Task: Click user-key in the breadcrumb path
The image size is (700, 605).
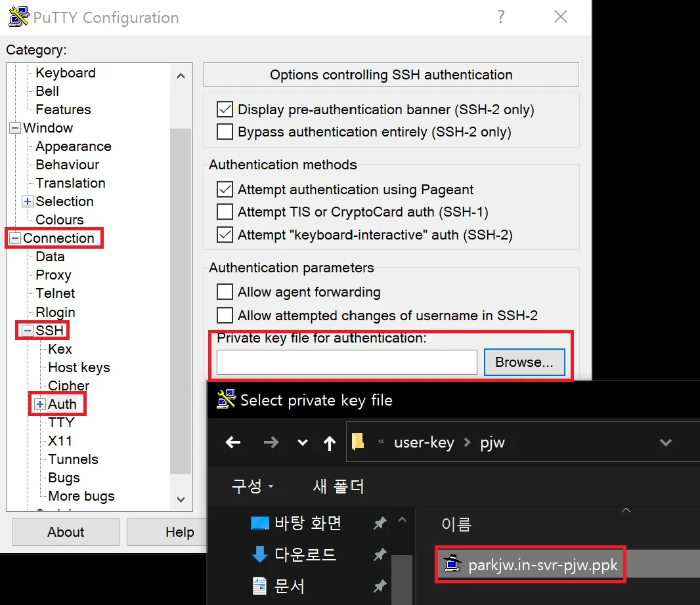Action: click(424, 442)
